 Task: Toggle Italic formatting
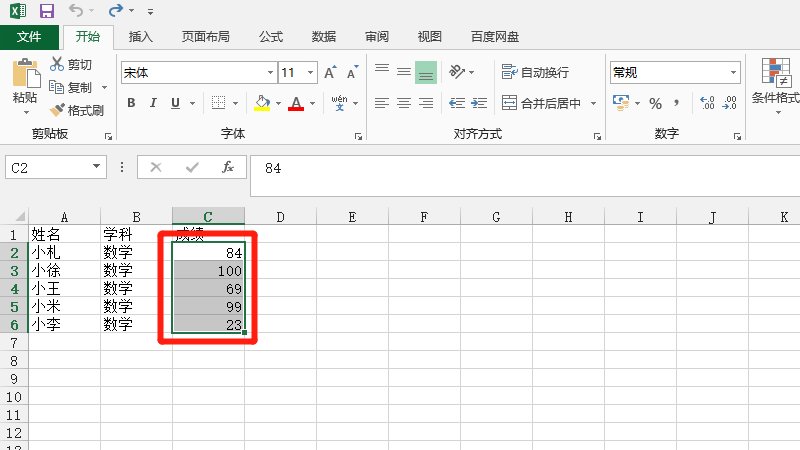pyautogui.click(x=154, y=103)
